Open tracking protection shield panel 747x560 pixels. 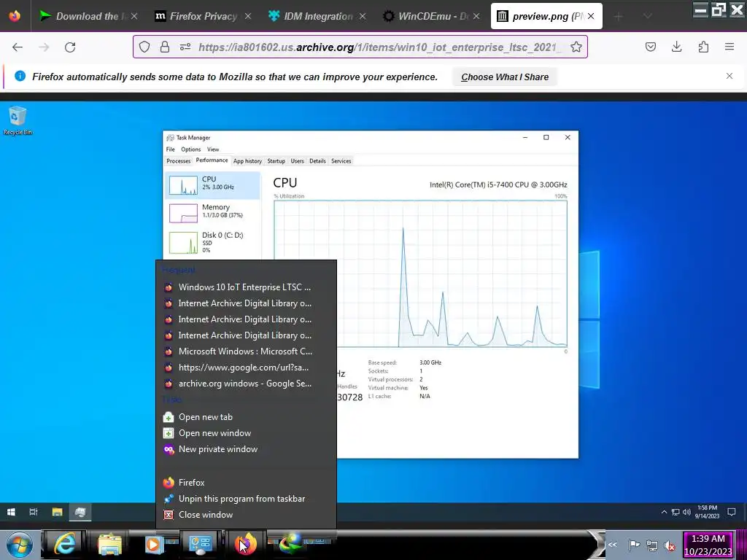[x=144, y=47]
